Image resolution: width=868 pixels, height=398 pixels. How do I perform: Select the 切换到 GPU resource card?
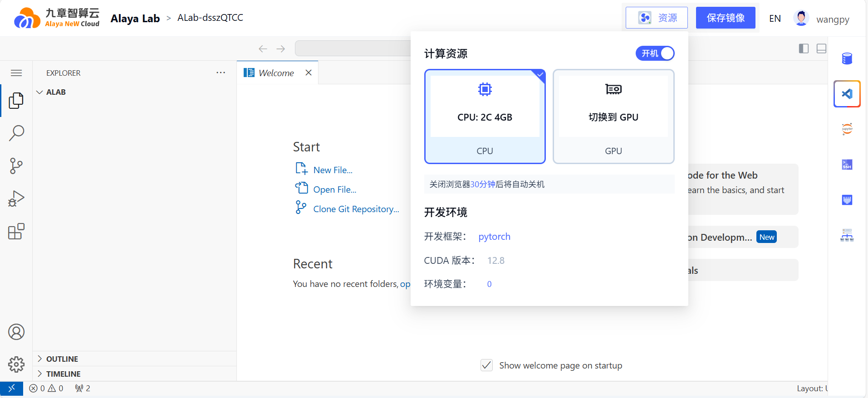(613, 116)
